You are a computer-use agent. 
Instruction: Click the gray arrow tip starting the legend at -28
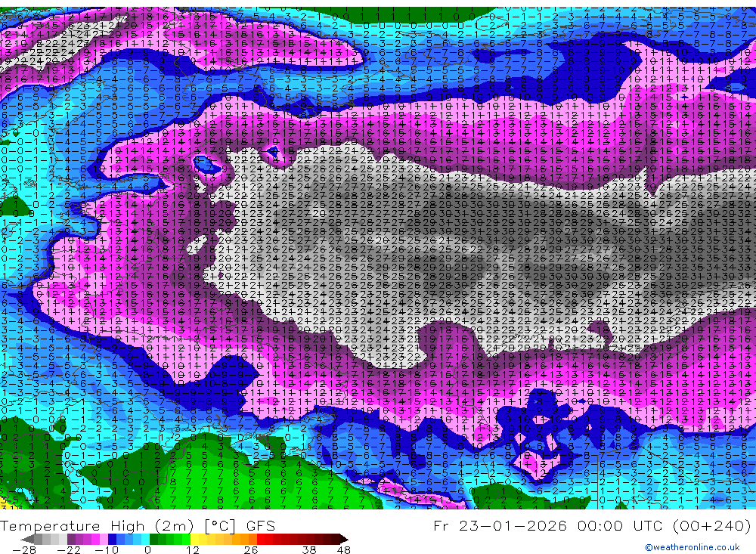[27, 539]
